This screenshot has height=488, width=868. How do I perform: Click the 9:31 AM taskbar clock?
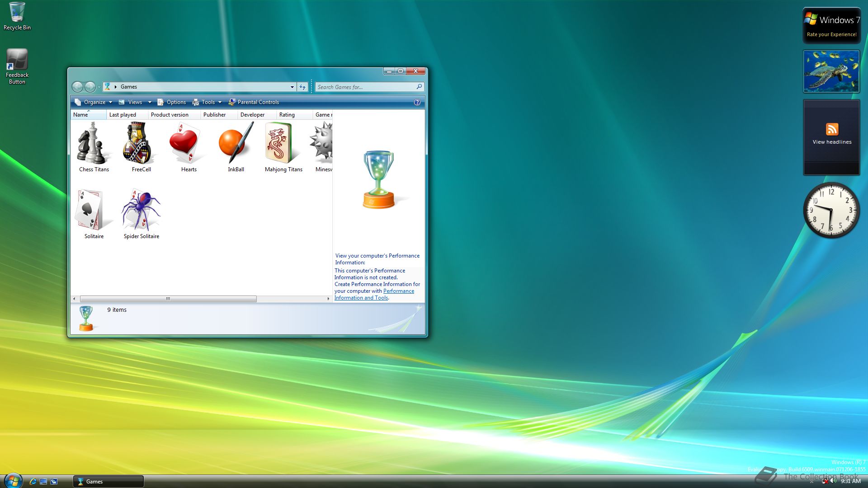(850, 481)
